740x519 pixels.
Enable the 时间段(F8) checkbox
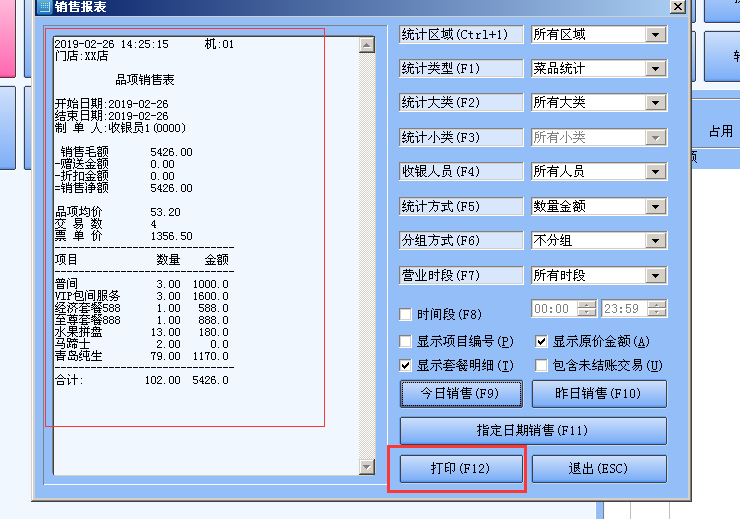(x=406, y=314)
